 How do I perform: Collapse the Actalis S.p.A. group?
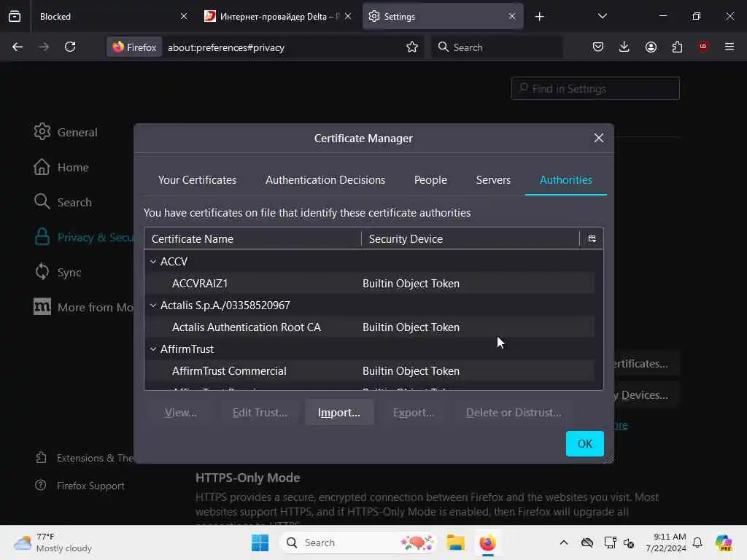pos(153,306)
